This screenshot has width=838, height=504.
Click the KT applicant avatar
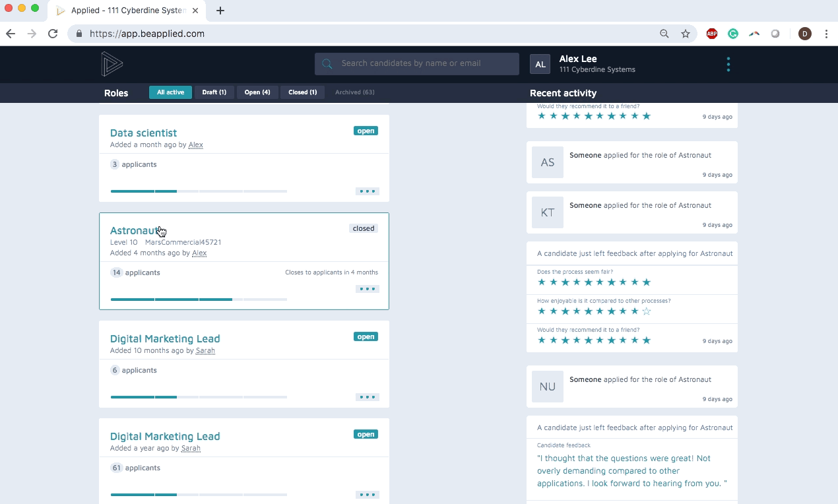[x=548, y=212]
